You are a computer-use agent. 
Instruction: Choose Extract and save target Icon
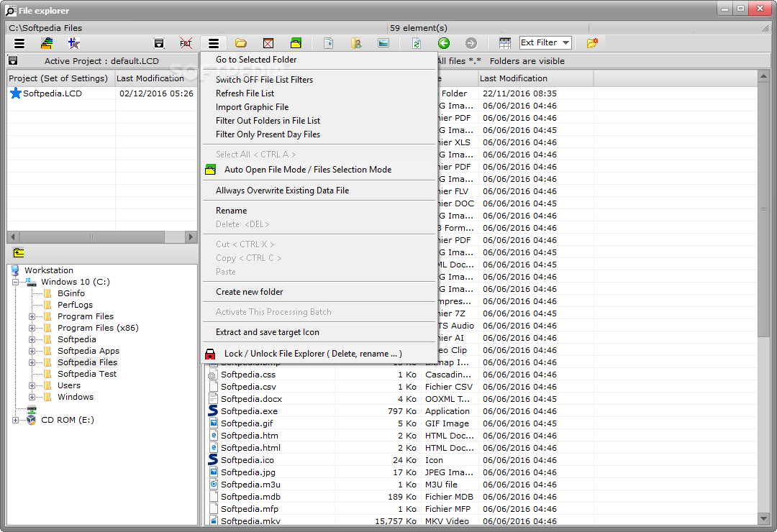pyautogui.click(x=267, y=332)
